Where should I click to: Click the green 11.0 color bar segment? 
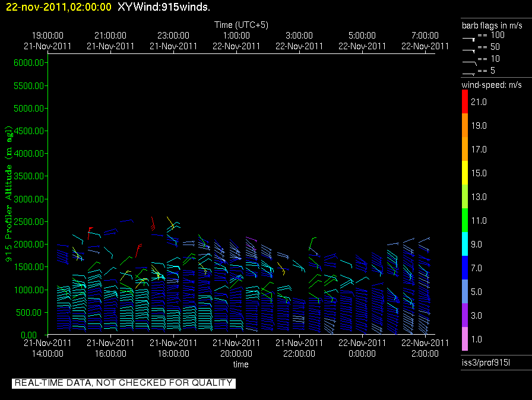tap(465, 220)
